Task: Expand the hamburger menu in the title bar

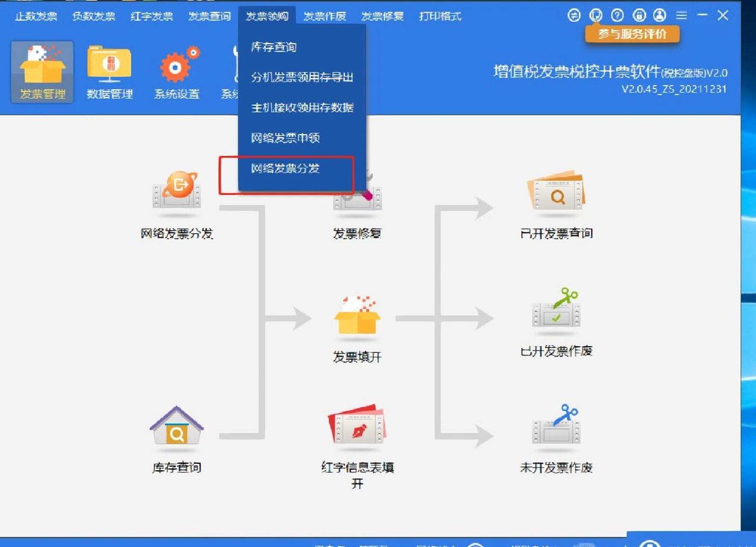Action: pos(681,16)
